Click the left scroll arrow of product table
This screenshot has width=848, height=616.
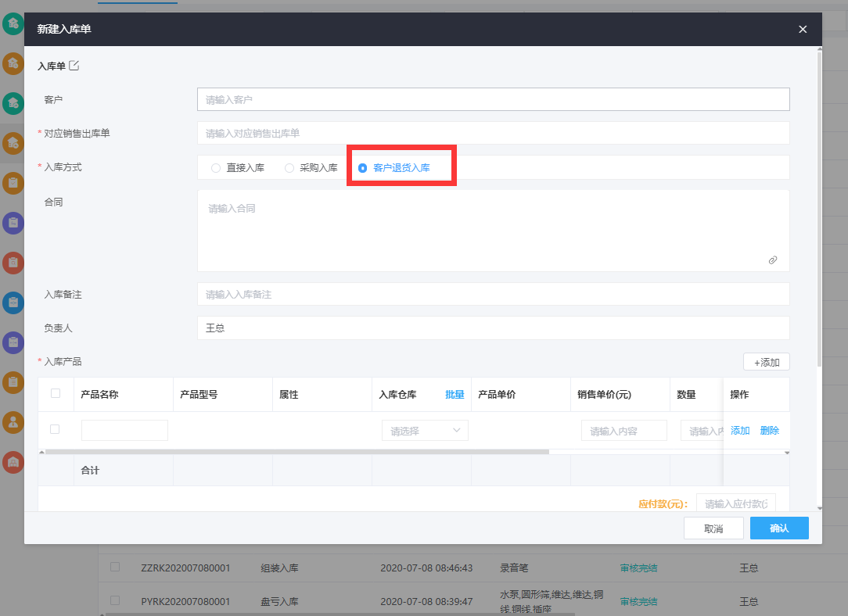[41, 452]
